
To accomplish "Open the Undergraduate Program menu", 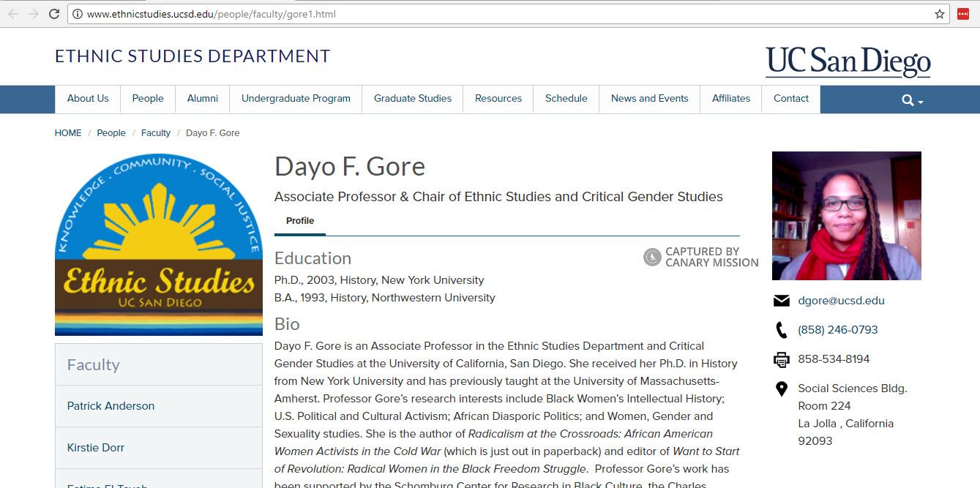I will click(x=296, y=99).
